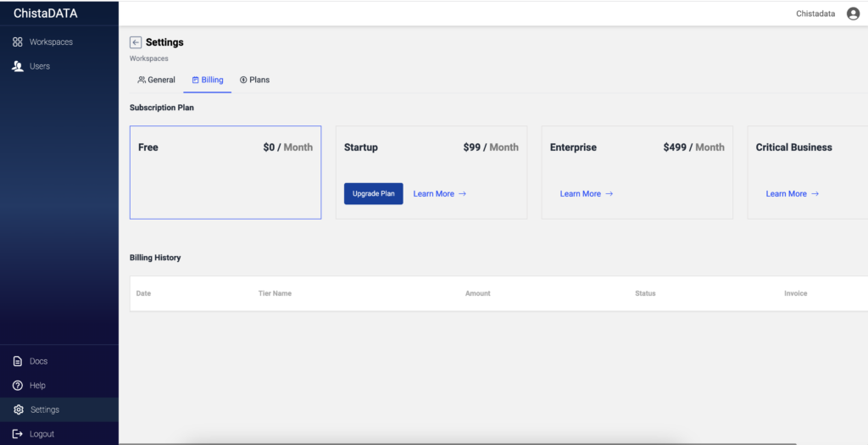Click the Help question mark icon
The width and height of the screenshot is (868, 445).
(17, 386)
